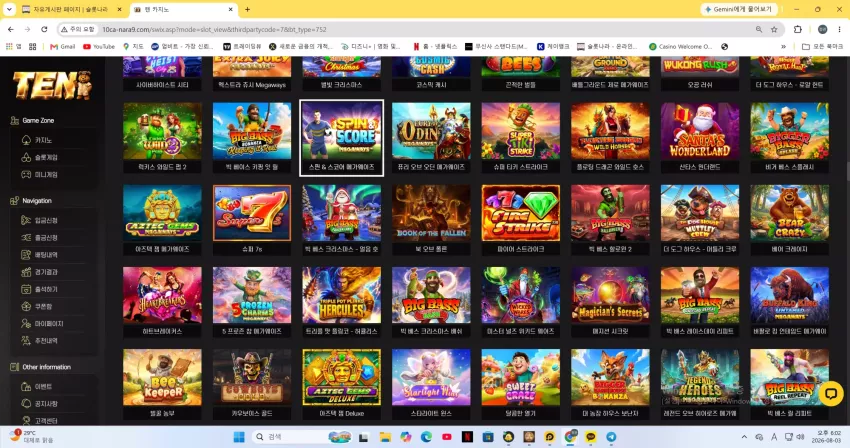The height and width of the screenshot is (448, 850).
Task: Open the Frozen Charms Megaways game
Action: click(252, 302)
